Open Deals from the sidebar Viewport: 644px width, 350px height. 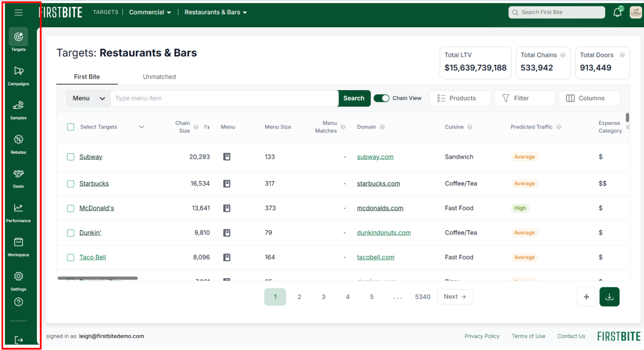click(x=19, y=178)
